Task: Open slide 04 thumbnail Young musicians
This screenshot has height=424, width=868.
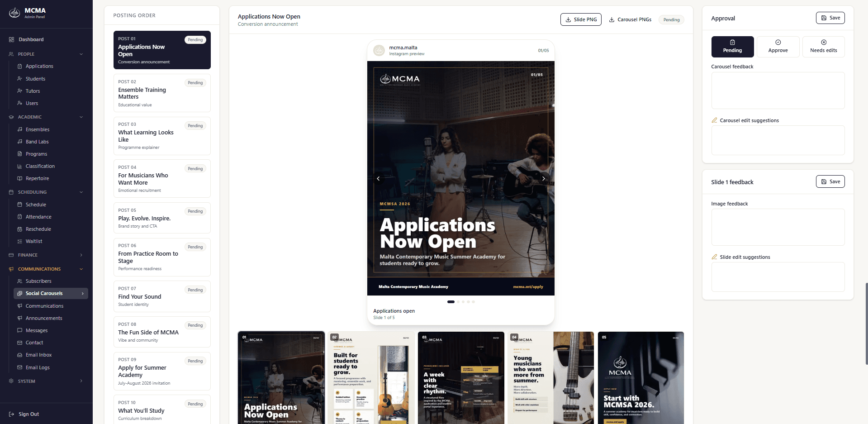Action: [x=551, y=378]
